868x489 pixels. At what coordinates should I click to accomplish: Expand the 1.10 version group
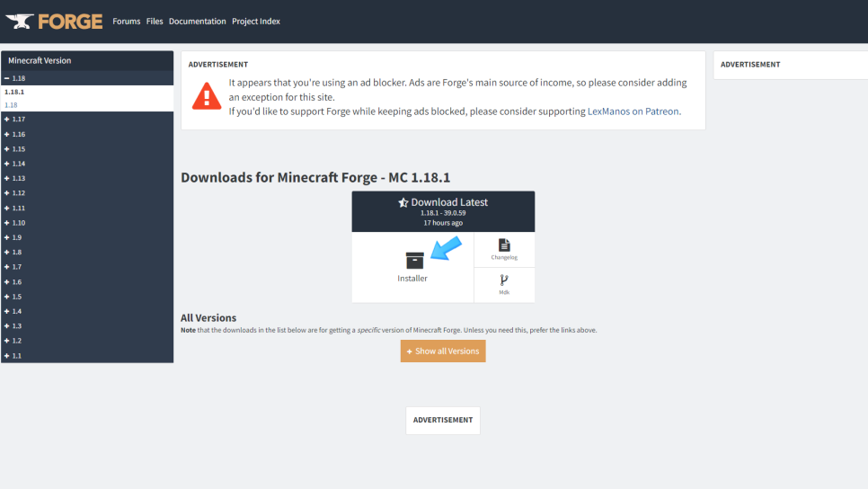pyautogui.click(x=87, y=223)
